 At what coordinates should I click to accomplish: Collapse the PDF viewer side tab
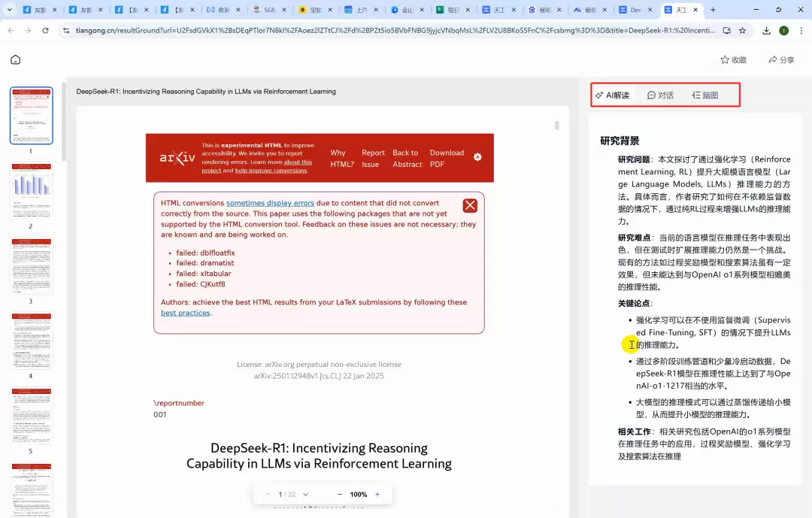(556, 126)
